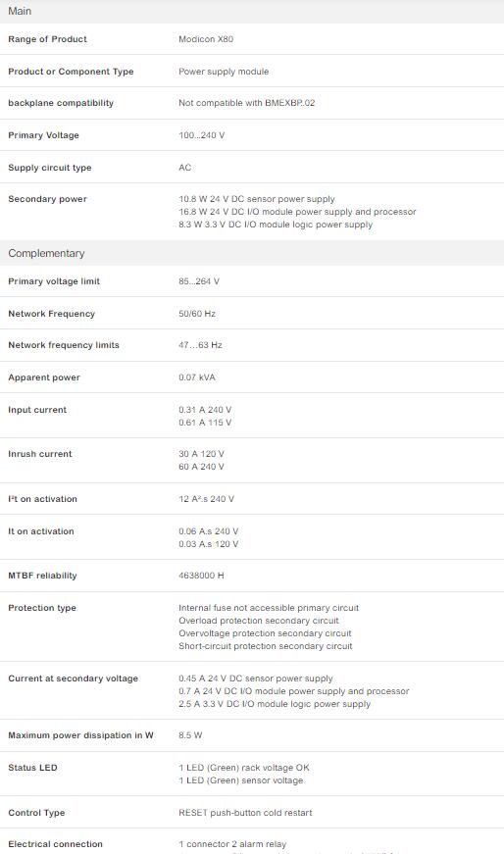The width and height of the screenshot is (504, 854).
Task: Click RESET push-button cold restart text
Action: (245, 813)
